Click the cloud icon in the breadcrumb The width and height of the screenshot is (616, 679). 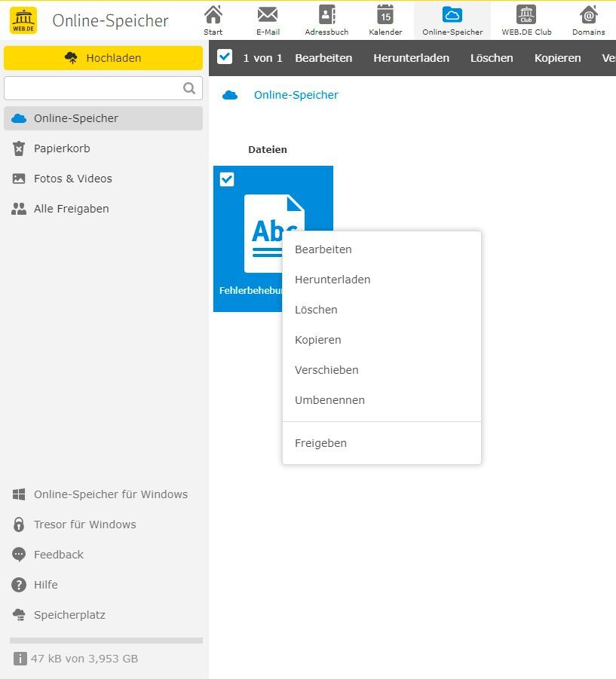coord(230,95)
